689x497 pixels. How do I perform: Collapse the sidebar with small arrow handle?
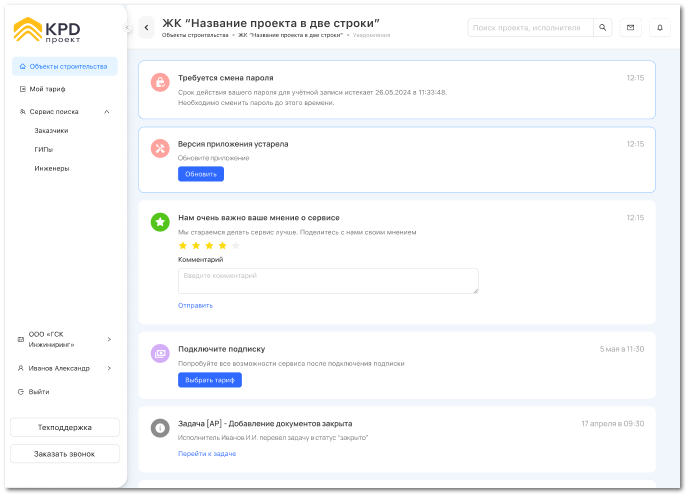coord(127,28)
